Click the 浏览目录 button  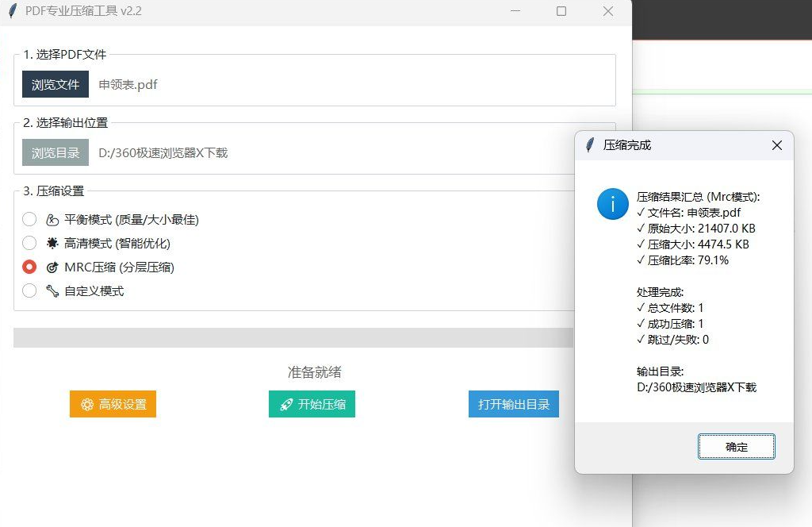56,152
